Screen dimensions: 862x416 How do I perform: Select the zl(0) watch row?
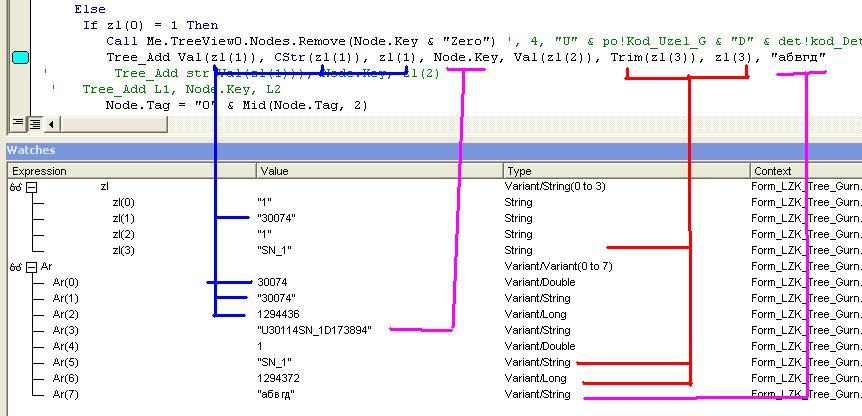tap(434, 202)
